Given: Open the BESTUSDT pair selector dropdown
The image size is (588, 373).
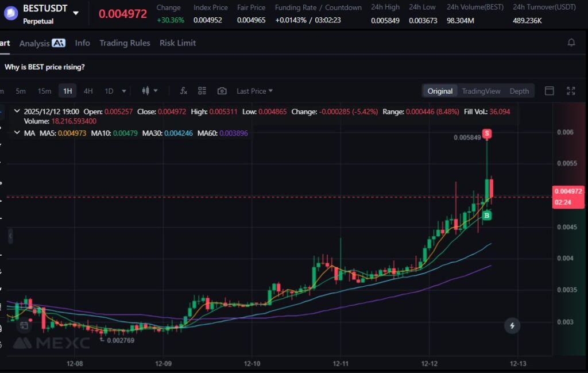Looking at the screenshot, I should 76,13.
